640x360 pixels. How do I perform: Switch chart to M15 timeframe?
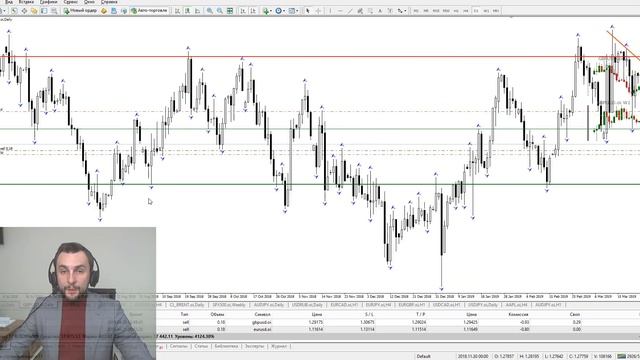tap(436, 11)
